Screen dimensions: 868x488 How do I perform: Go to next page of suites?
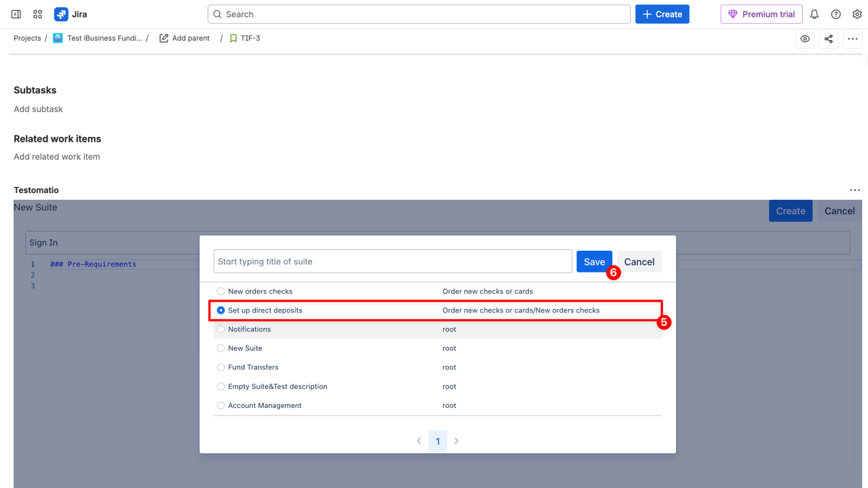pyautogui.click(x=456, y=441)
